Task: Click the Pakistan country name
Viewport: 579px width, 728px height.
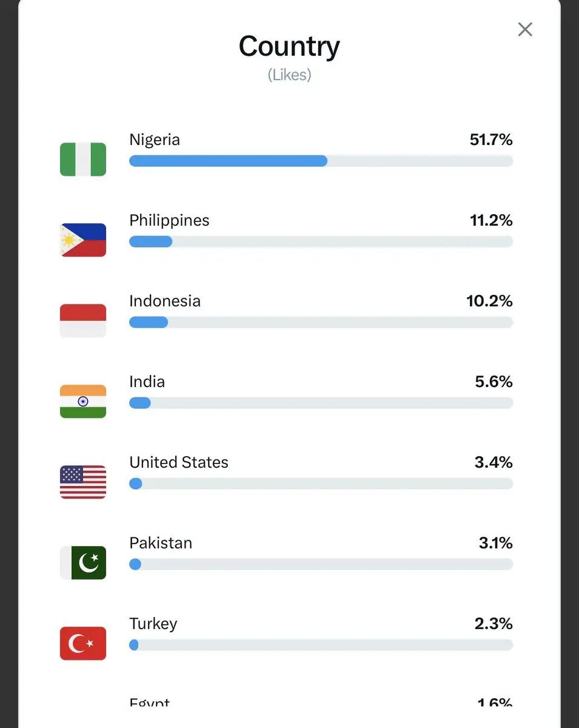Action: tap(161, 543)
